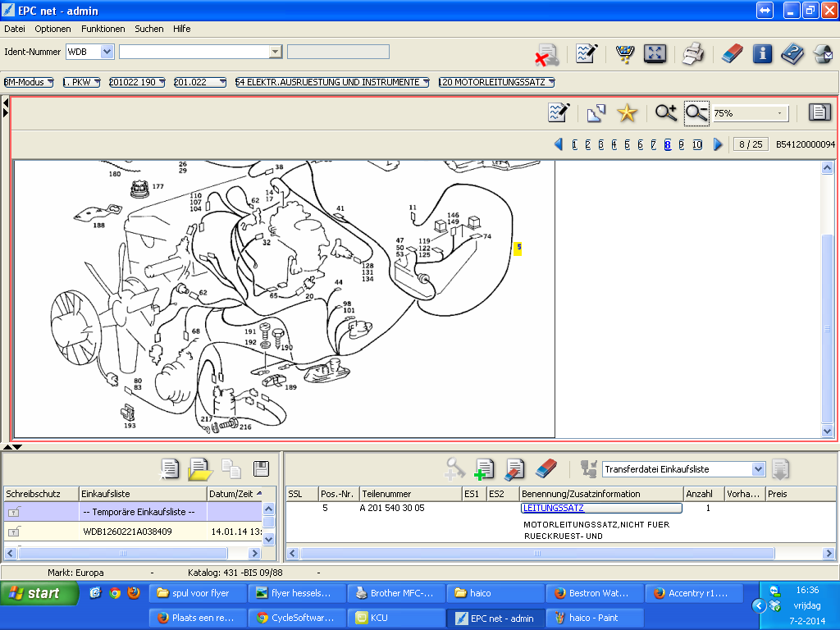This screenshot has width=840, height=630.
Task: Switch to haico - Paint taskbar item
Action: pos(595,618)
